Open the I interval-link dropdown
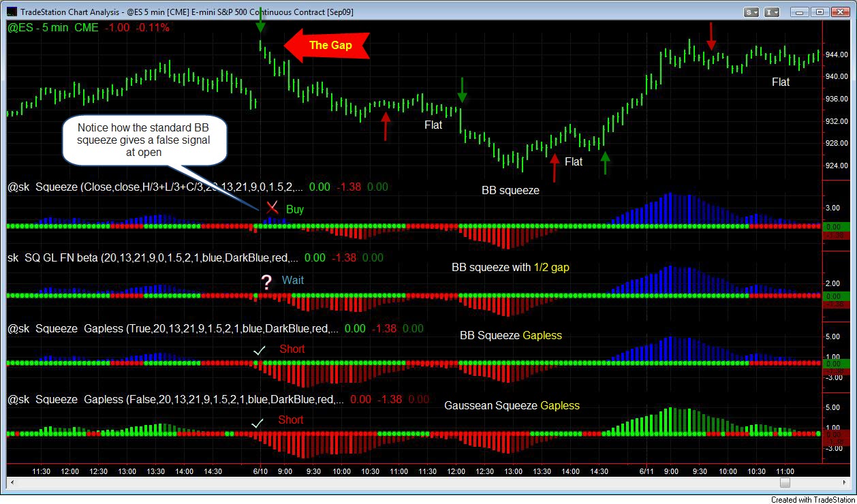 tap(772, 12)
